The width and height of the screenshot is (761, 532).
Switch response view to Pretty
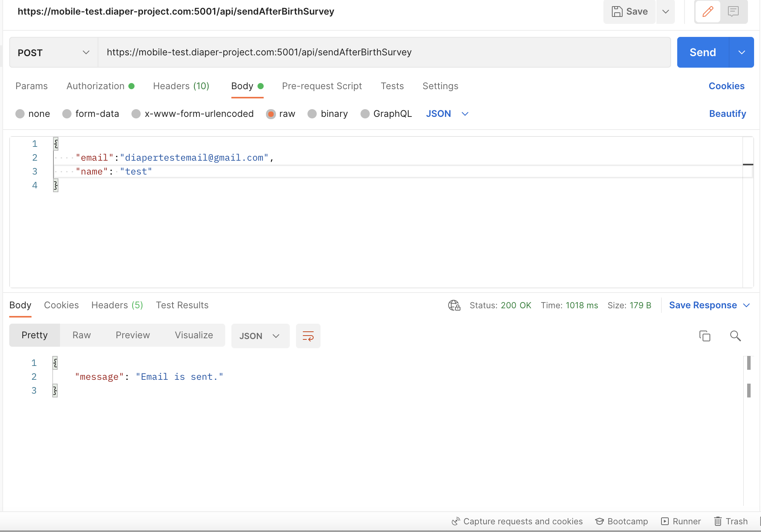(35, 335)
